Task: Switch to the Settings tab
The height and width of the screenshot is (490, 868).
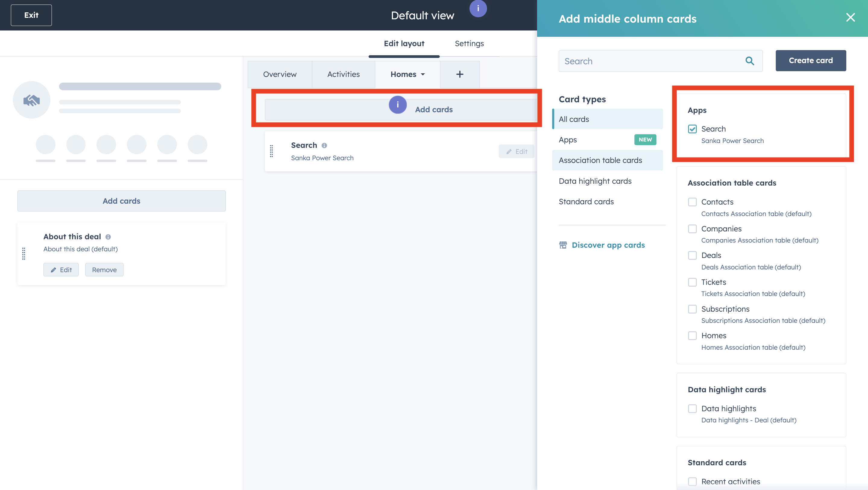Action: (469, 43)
